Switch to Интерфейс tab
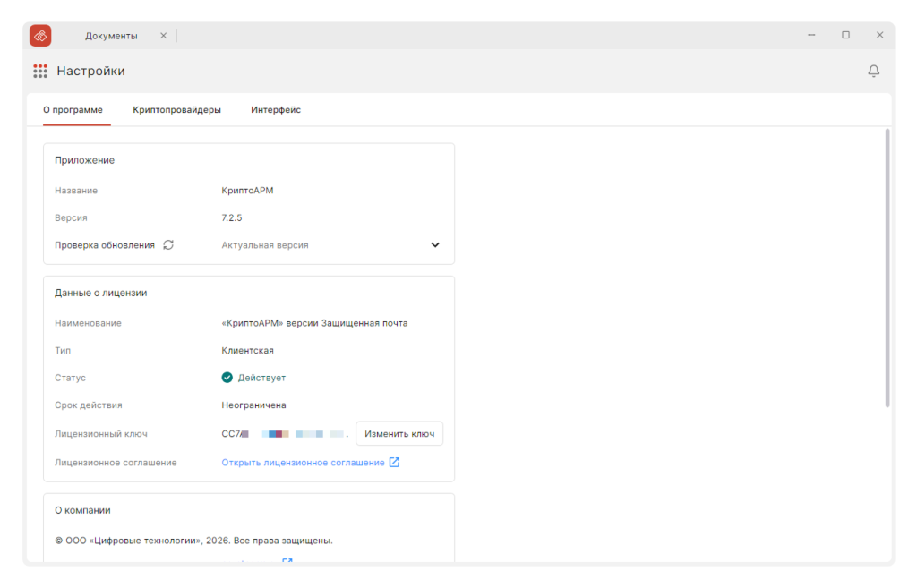The image size is (917, 588). [x=276, y=110]
